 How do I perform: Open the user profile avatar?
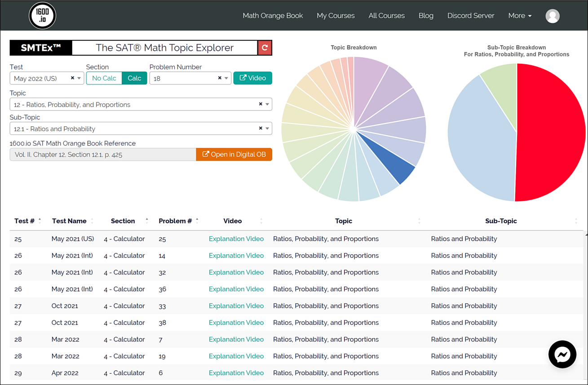tap(553, 16)
